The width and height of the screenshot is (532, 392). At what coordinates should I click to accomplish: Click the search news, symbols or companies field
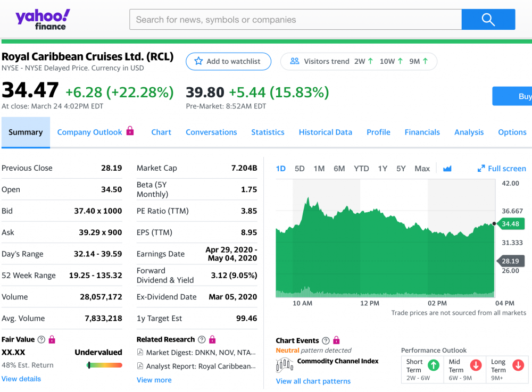(295, 20)
